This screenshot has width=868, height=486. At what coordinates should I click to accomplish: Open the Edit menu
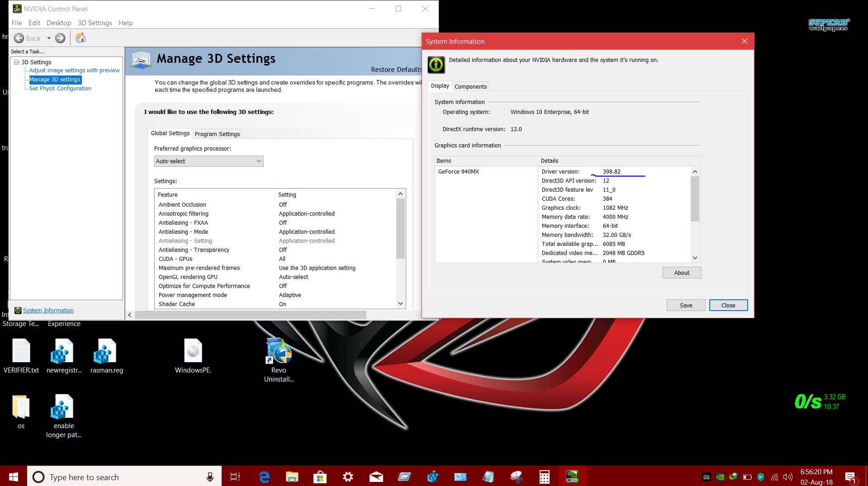point(34,23)
